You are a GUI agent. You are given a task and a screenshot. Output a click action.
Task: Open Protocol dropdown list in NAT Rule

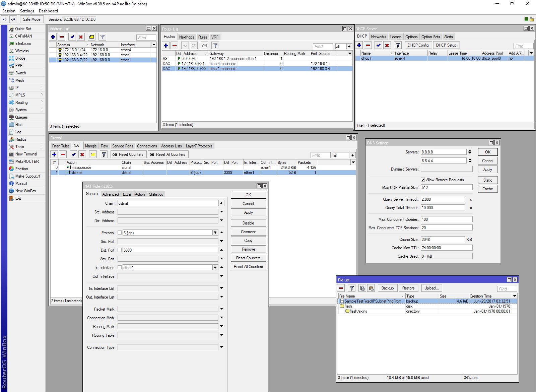pyautogui.click(x=215, y=233)
